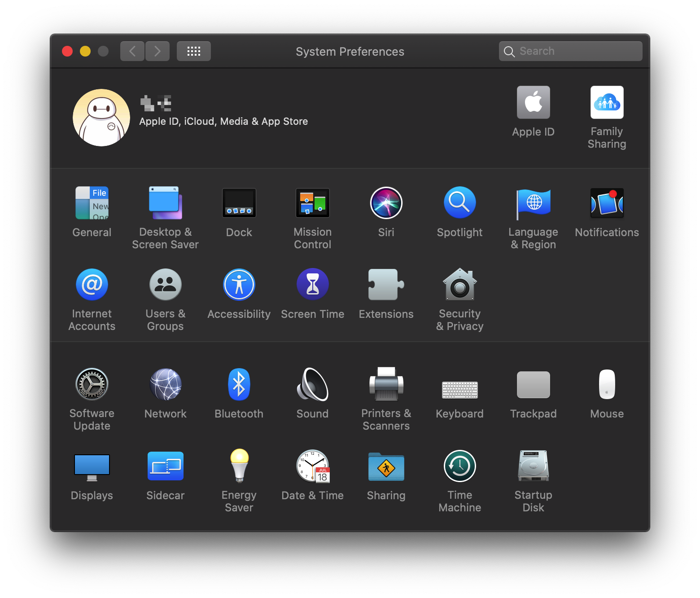Open Sidecar preferences
Viewport: 700px width, 598px height.
click(x=166, y=466)
